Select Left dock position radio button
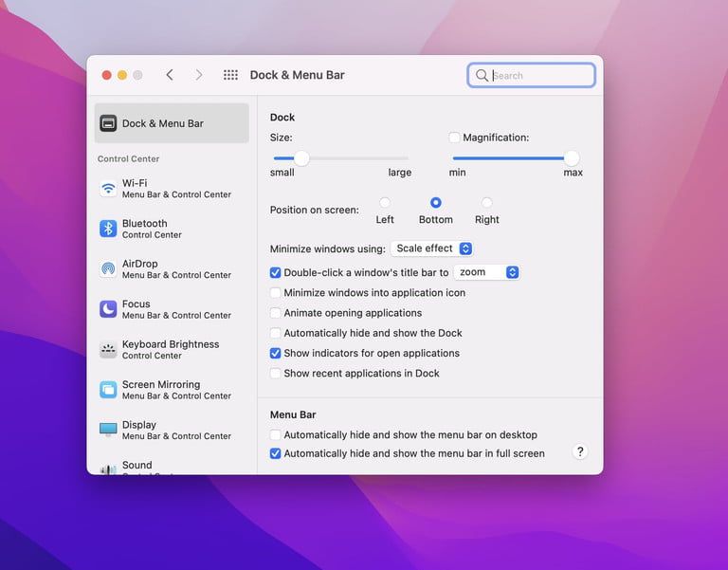The width and height of the screenshot is (728, 570). point(385,203)
